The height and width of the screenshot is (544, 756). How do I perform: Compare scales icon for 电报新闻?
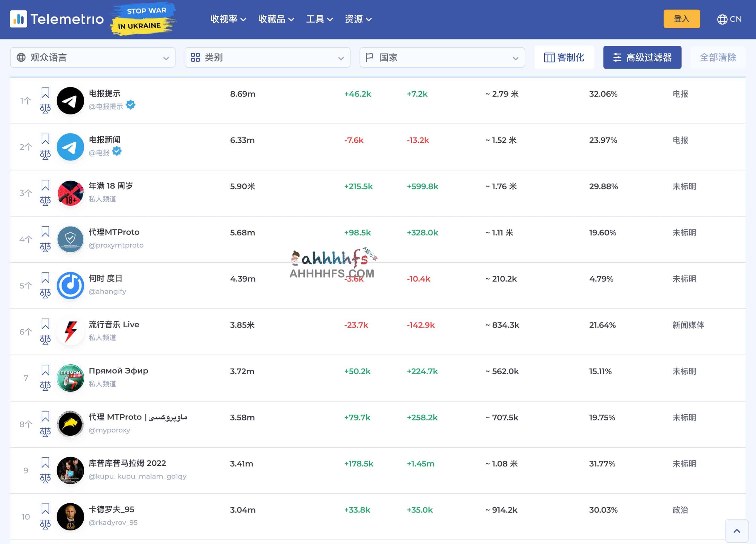[45, 155]
